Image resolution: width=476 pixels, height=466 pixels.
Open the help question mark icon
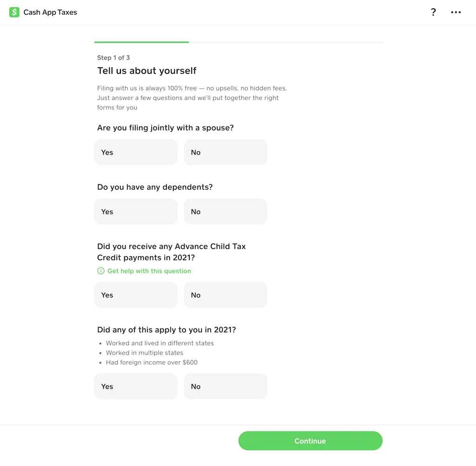point(433,12)
